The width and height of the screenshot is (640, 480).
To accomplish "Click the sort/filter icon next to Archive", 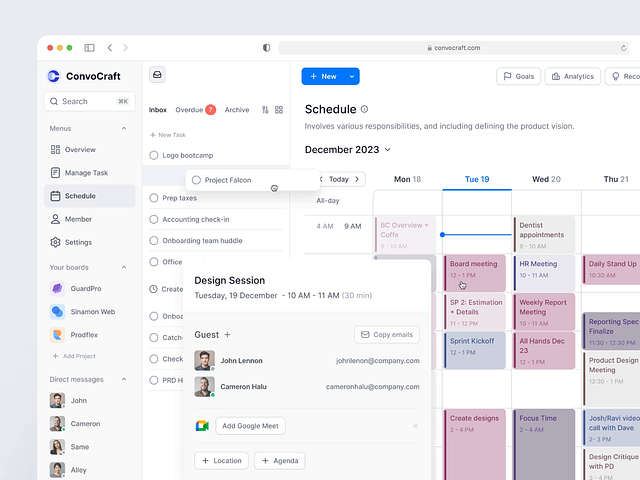I will pos(265,110).
